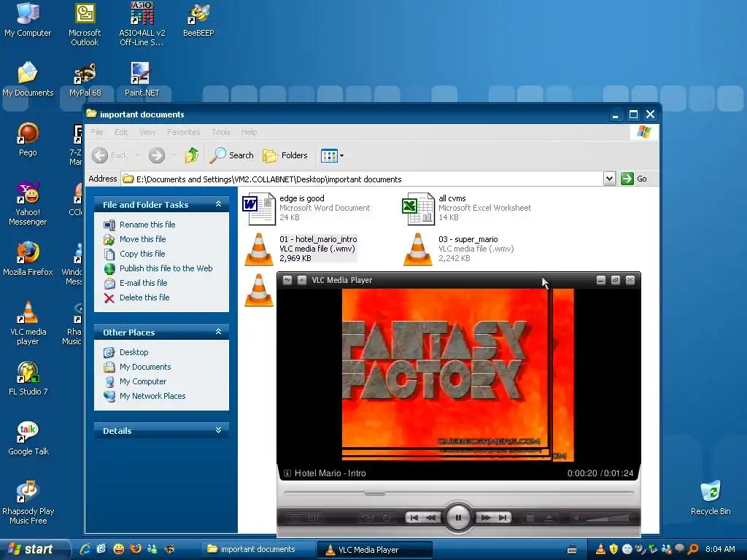Click the fast-forward button in VLC

point(485,518)
